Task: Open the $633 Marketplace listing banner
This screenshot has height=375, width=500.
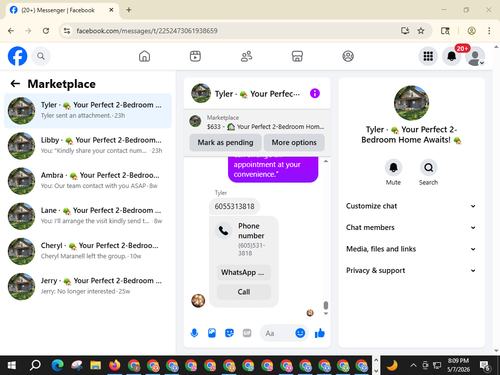Action: (257, 122)
